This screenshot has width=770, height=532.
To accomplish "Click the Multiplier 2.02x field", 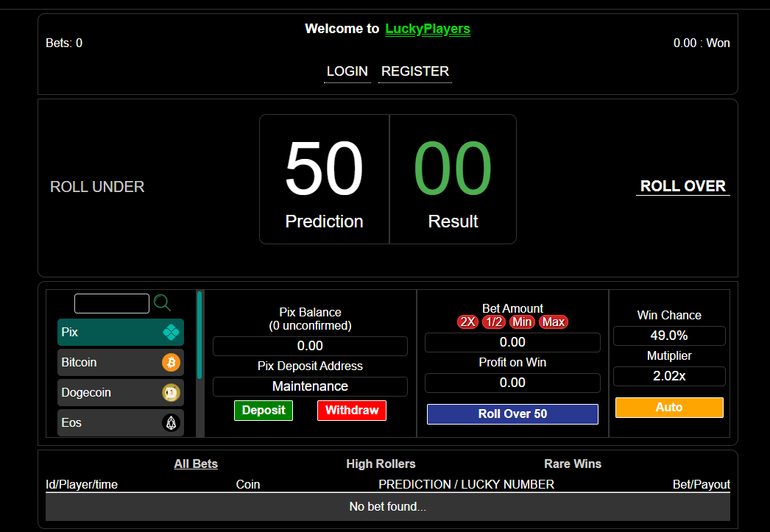I will point(669,377).
